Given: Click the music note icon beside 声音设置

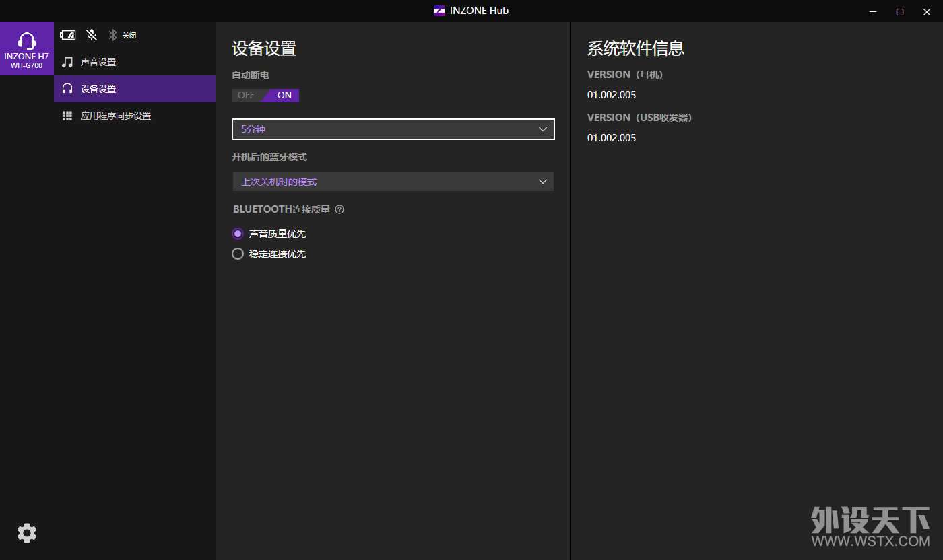Looking at the screenshot, I should coord(67,62).
